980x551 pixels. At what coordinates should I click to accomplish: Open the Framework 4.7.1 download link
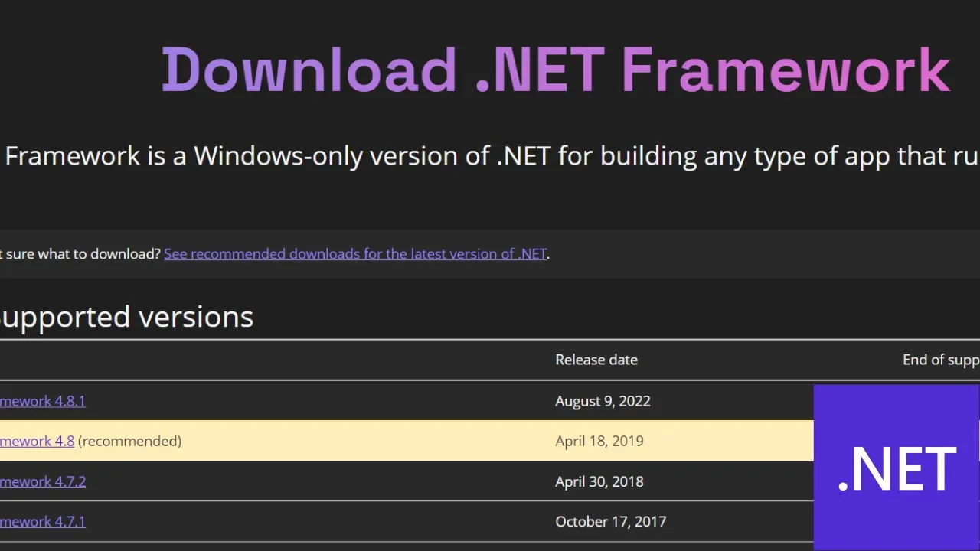(x=43, y=521)
